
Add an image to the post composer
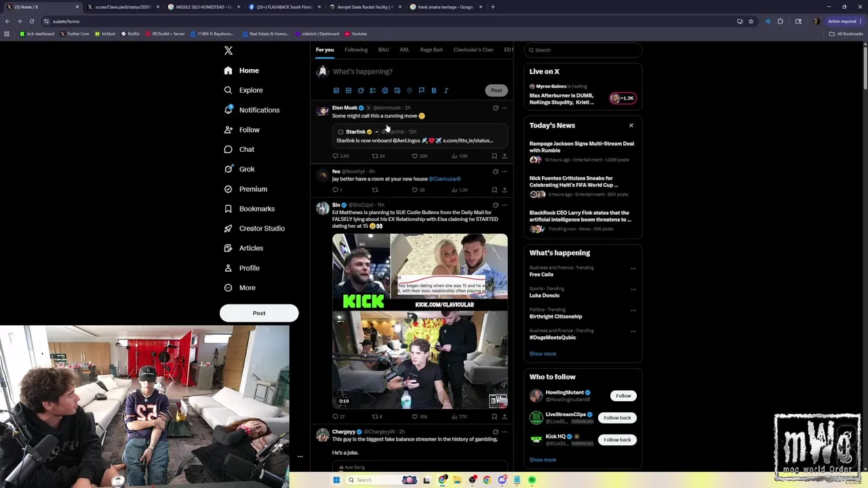[336, 90]
